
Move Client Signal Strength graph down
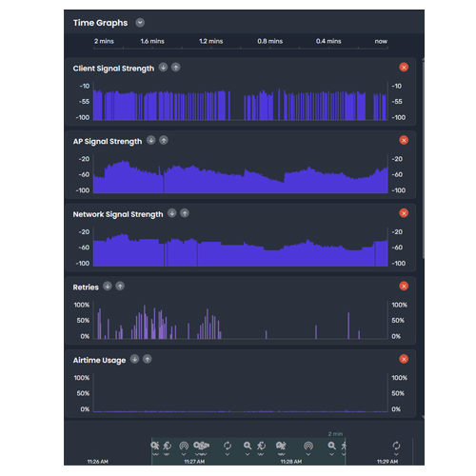tap(163, 68)
